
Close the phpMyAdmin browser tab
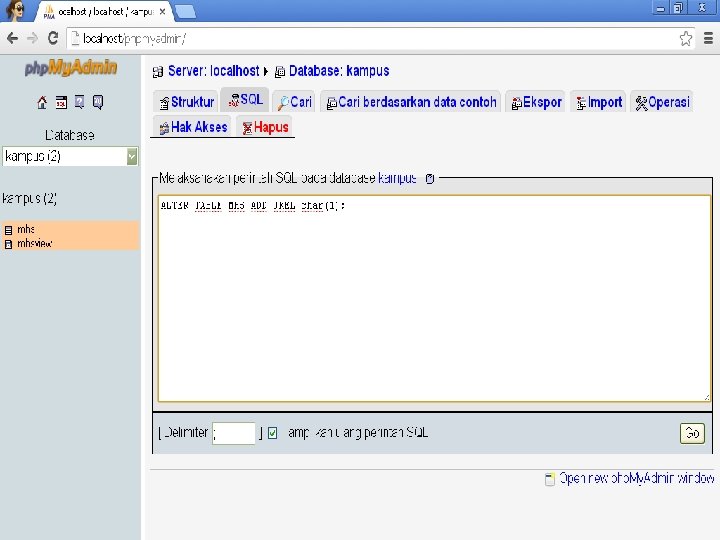click(162, 11)
